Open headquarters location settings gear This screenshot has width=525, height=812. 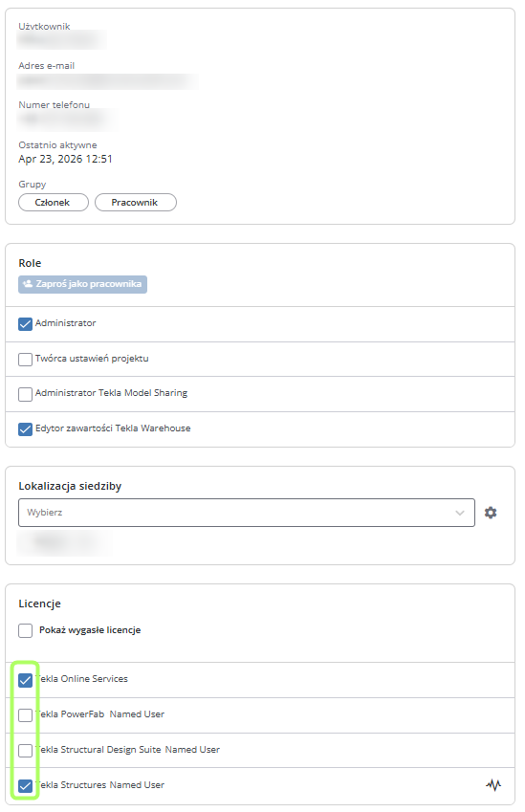click(491, 513)
